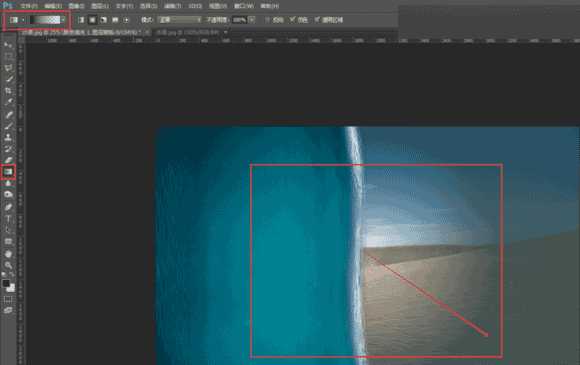Activate the Horizontal Type tool
This screenshot has height=365, width=580.
(x=8, y=219)
